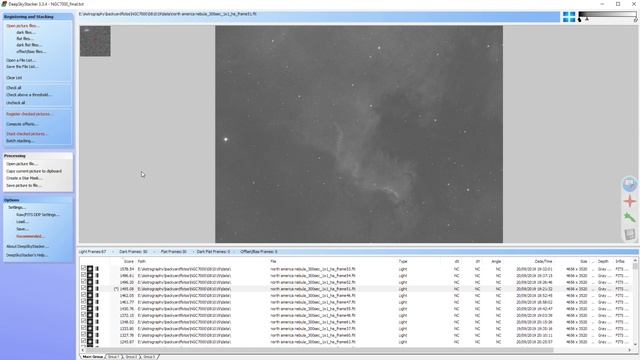
Task: Open About DeepSkyStacker link
Action: [x=27, y=247]
